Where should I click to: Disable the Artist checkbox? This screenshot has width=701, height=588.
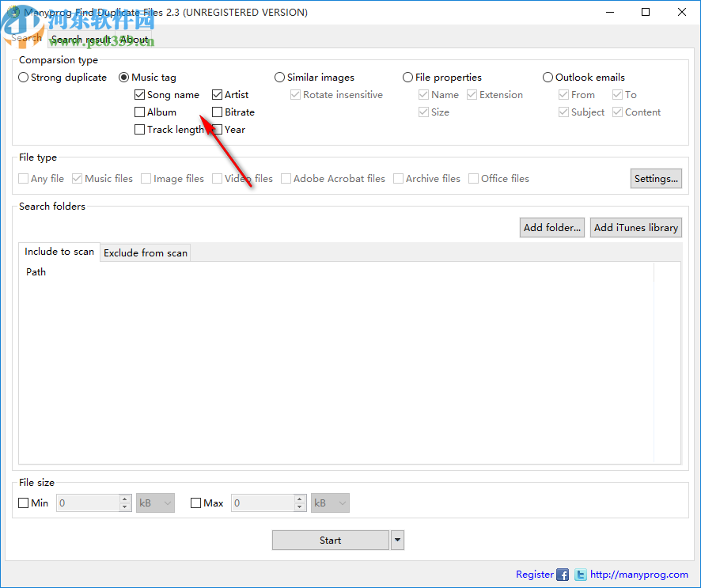pyautogui.click(x=217, y=94)
